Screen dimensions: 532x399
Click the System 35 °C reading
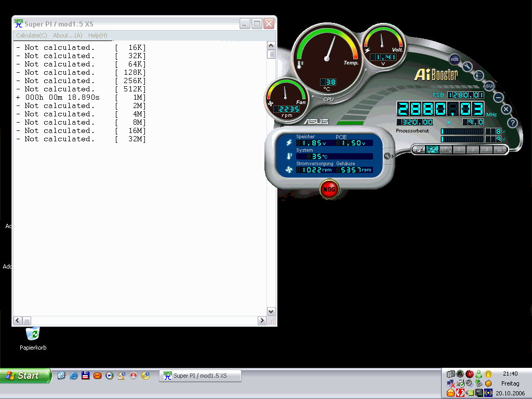pos(335,156)
